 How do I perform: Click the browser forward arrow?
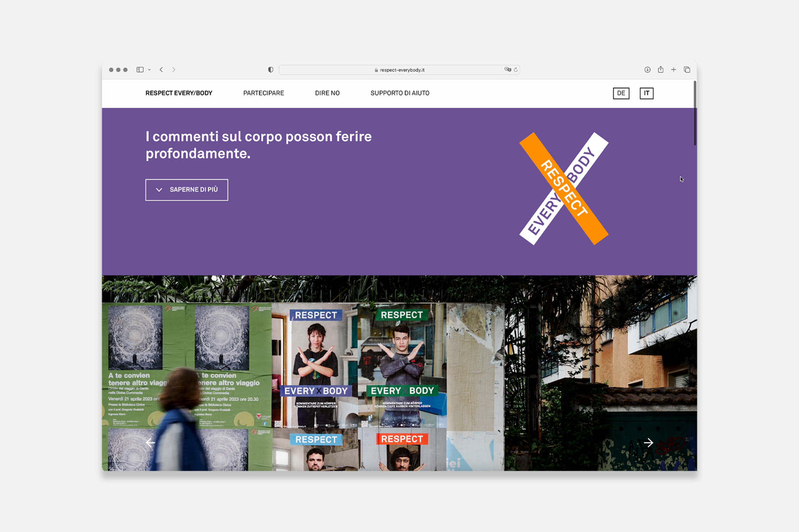[174, 70]
